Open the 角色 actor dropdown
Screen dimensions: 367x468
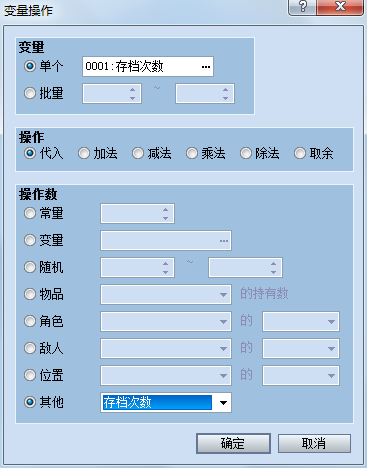coord(166,322)
